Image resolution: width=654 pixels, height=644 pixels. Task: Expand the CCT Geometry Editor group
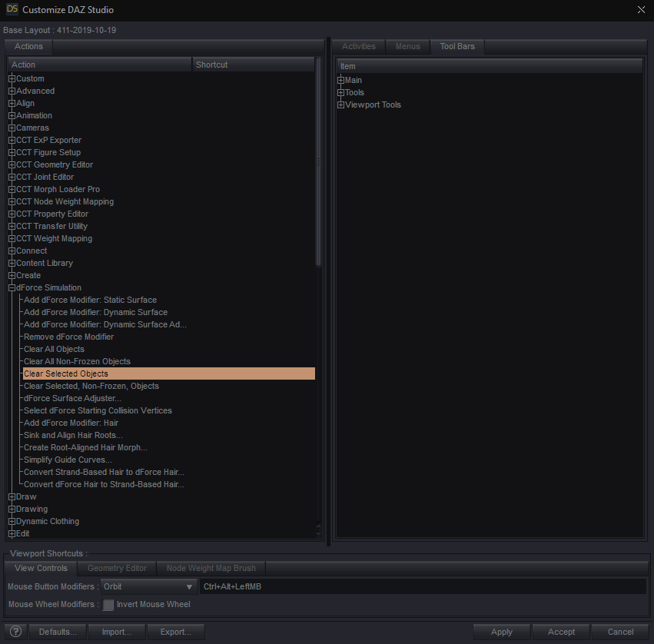[x=12, y=164]
